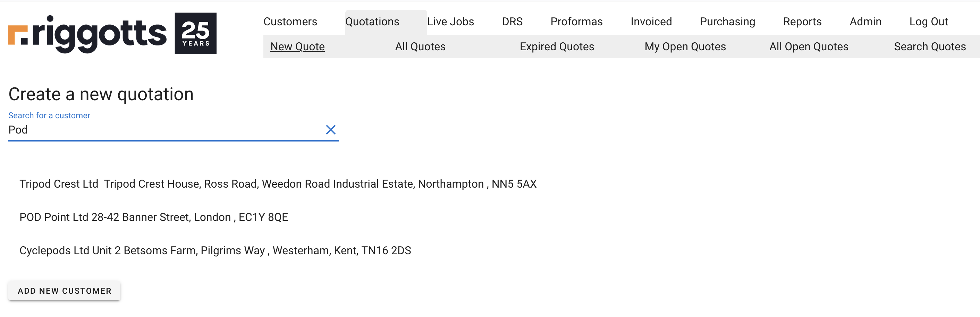This screenshot has height=317, width=980.
Task: Clear the customer search field
Action: click(330, 130)
